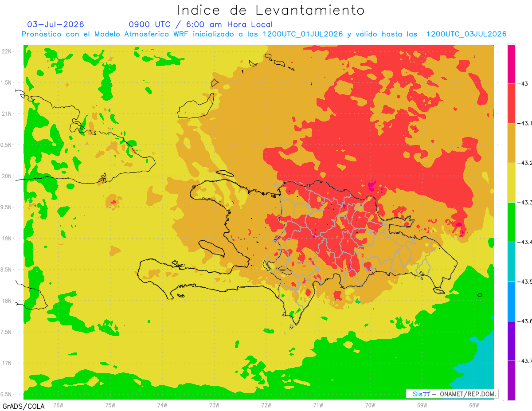The width and height of the screenshot is (532, 411).
Task: Click the '0900 UTC / 6:00 am Hora Local' text
Action: (201, 24)
